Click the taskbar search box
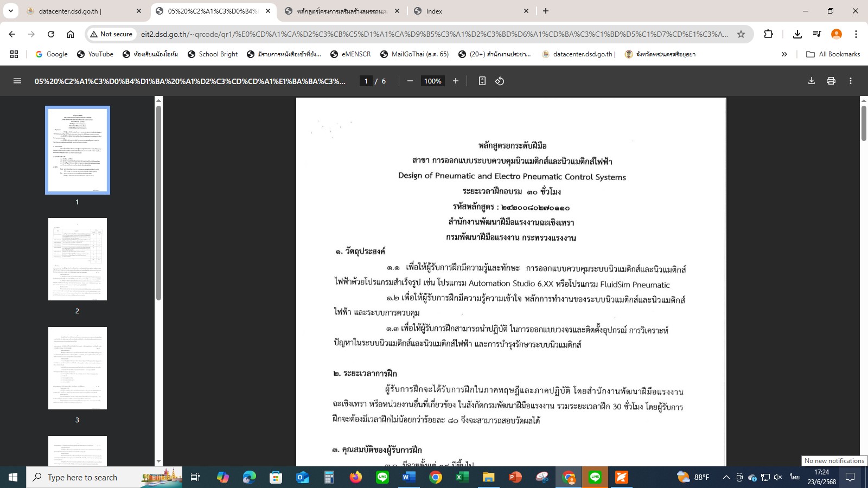This screenshot has width=868, height=488. coord(104,477)
